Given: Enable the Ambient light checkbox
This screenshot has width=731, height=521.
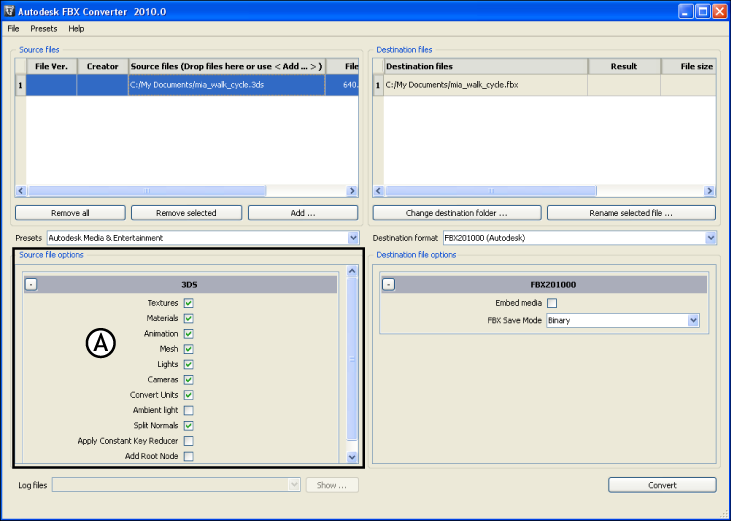Looking at the screenshot, I should pos(188,410).
